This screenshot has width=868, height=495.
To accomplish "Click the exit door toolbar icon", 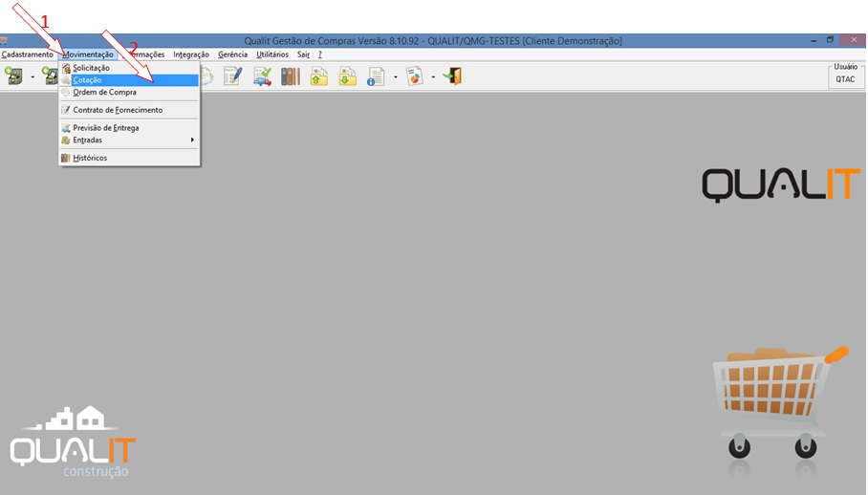I will [x=452, y=76].
